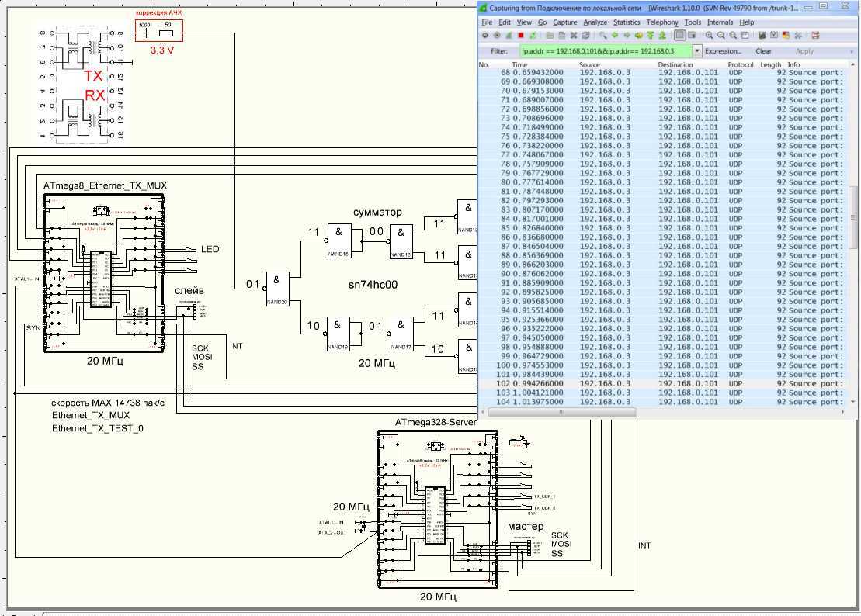Image resolution: width=861 pixels, height=616 pixels.
Task: Click the zoom in icon in the toolbar
Action: (710, 36)
